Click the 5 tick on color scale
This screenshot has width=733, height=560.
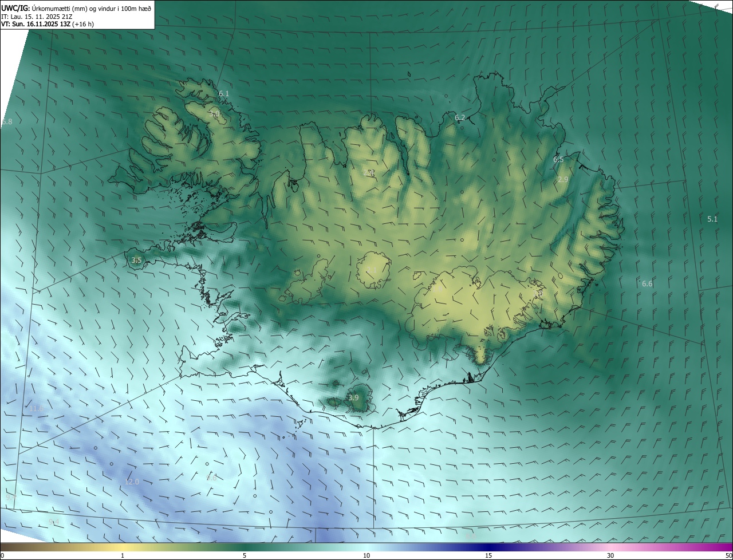(245, 555)
